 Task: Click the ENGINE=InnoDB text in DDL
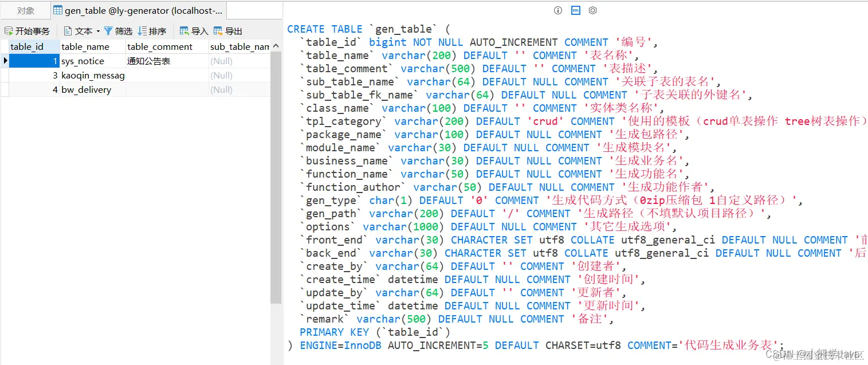(341, 345)
